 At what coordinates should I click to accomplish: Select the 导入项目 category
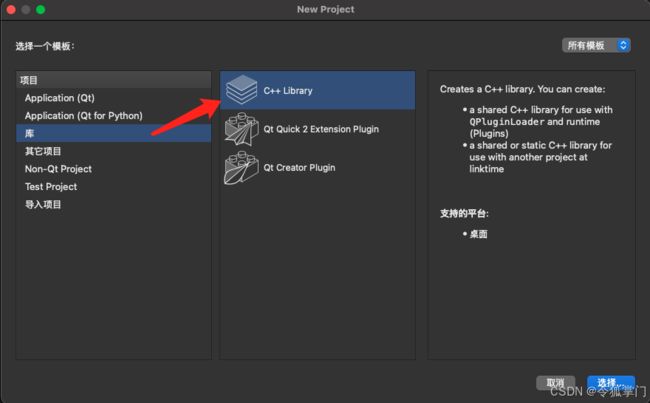coord(114,204)
